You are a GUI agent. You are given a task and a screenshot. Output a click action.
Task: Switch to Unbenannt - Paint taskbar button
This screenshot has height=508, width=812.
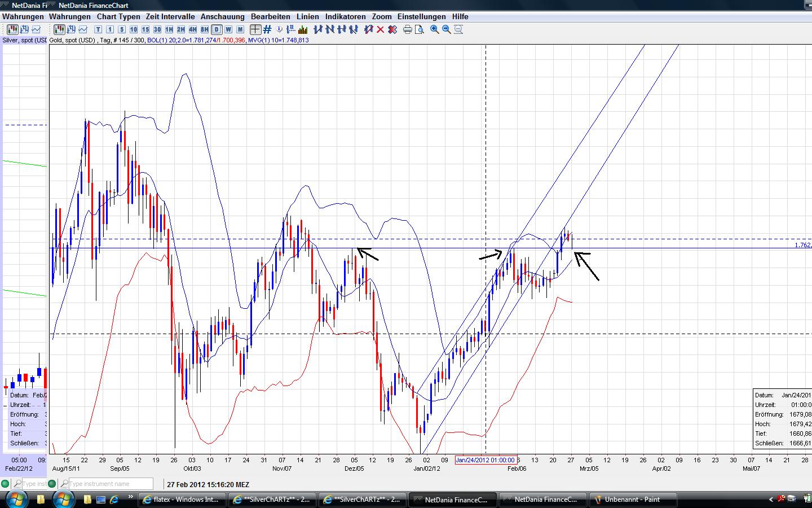(634, 500)
